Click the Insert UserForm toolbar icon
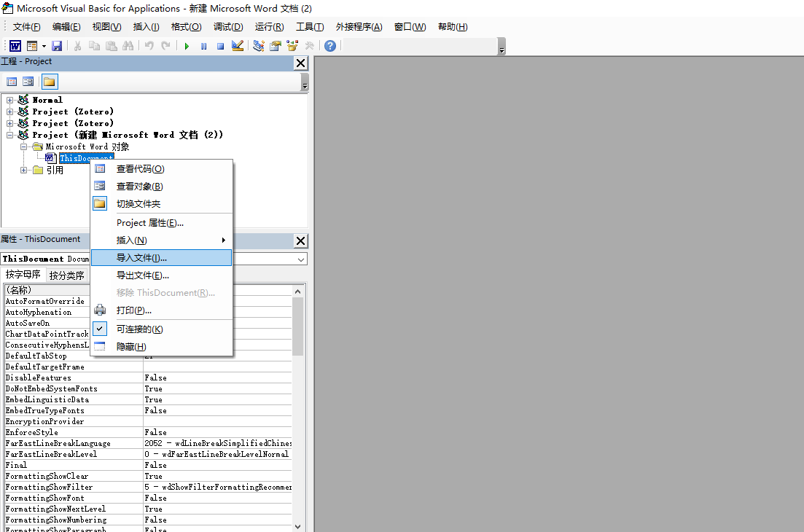 (32, 46)
